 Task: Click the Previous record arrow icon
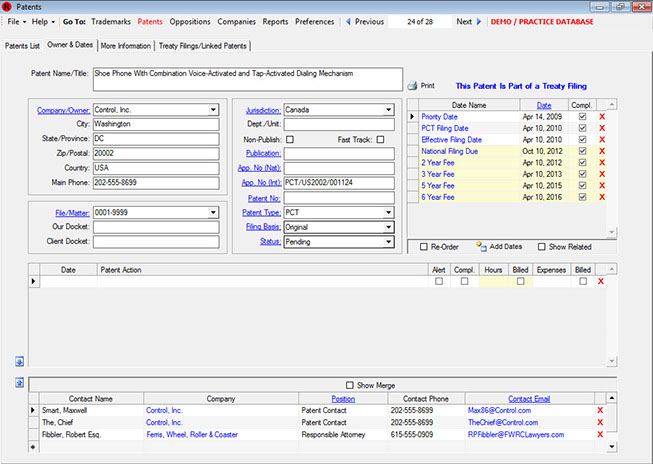click(348, 21)
